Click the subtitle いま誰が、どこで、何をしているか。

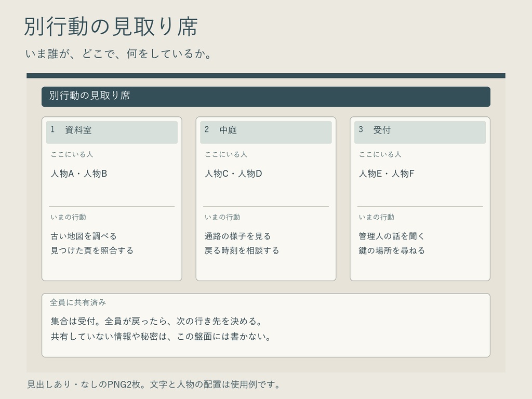[118, 54]
